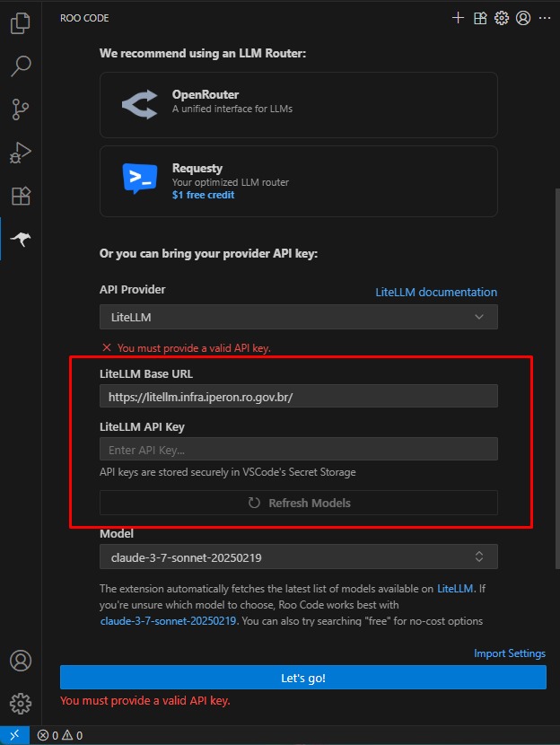Screen dimensions: 560x745
Task: Open the Roo Code account icon in header
Action: (x=523, y=17)
